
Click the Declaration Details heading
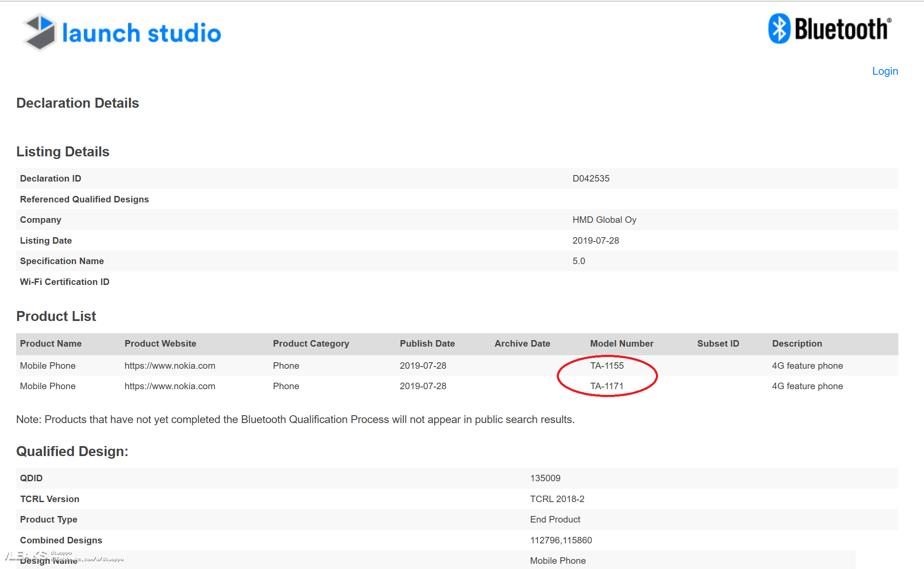pos(77,103)
